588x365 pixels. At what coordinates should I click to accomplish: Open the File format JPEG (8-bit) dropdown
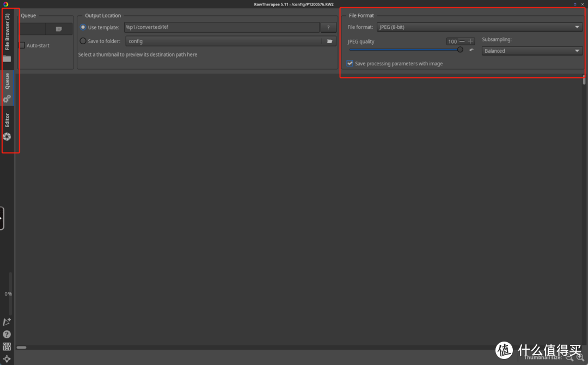[x=479, y=27]
